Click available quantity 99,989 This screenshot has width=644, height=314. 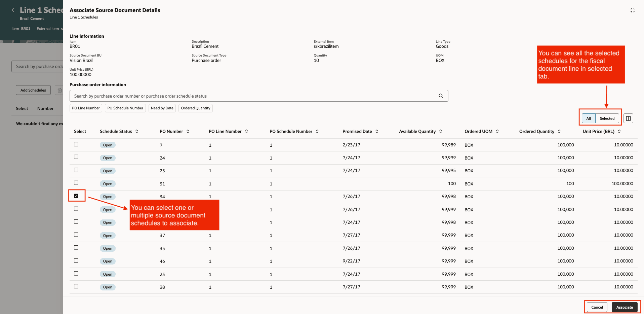point(449,145)
